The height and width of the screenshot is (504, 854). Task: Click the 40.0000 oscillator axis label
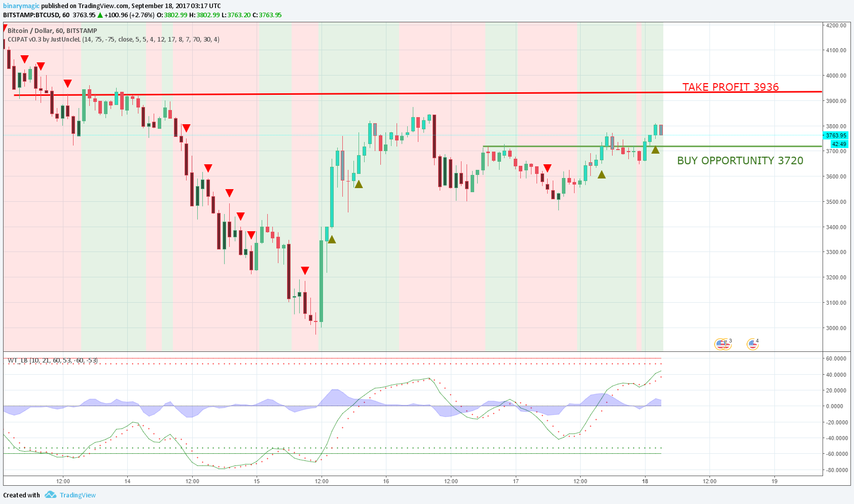[836, 375]
